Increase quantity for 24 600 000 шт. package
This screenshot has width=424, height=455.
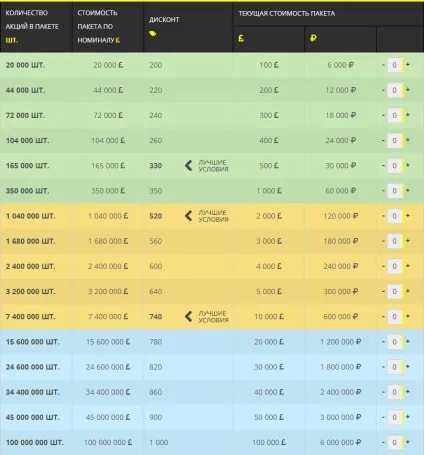408,367
